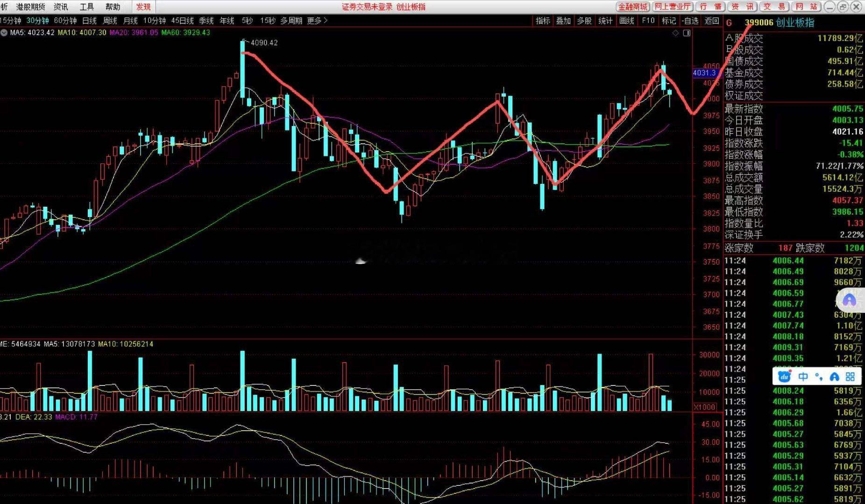The width and height of the screenshot is (865, 504).
Task: Click the 返回 back button
Action: tap(712, 21)
